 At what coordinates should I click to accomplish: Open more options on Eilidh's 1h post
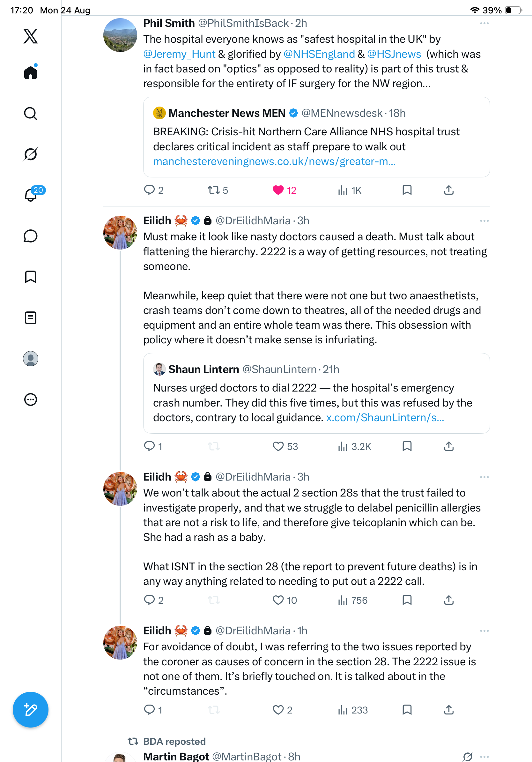484,631
